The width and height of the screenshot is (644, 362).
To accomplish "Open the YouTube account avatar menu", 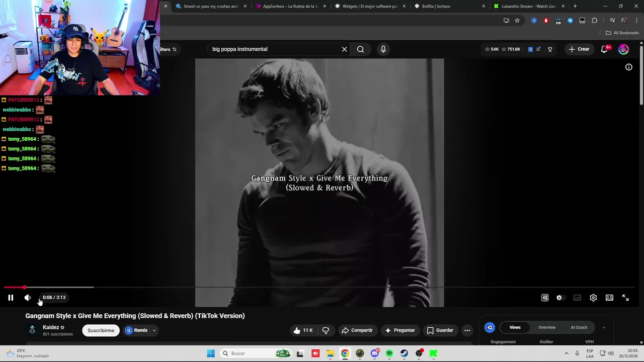I will point(623,49).
